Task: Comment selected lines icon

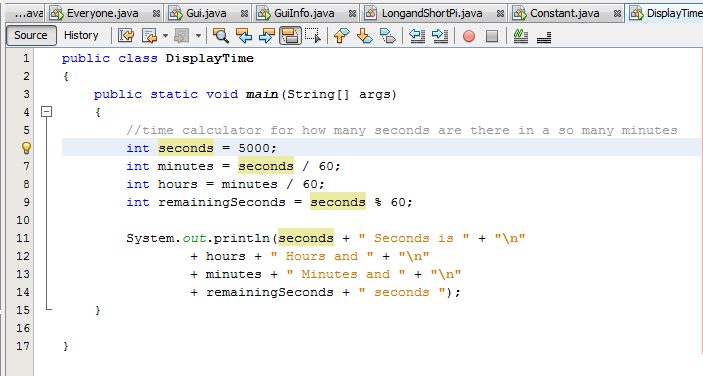Action: [521, 35]
